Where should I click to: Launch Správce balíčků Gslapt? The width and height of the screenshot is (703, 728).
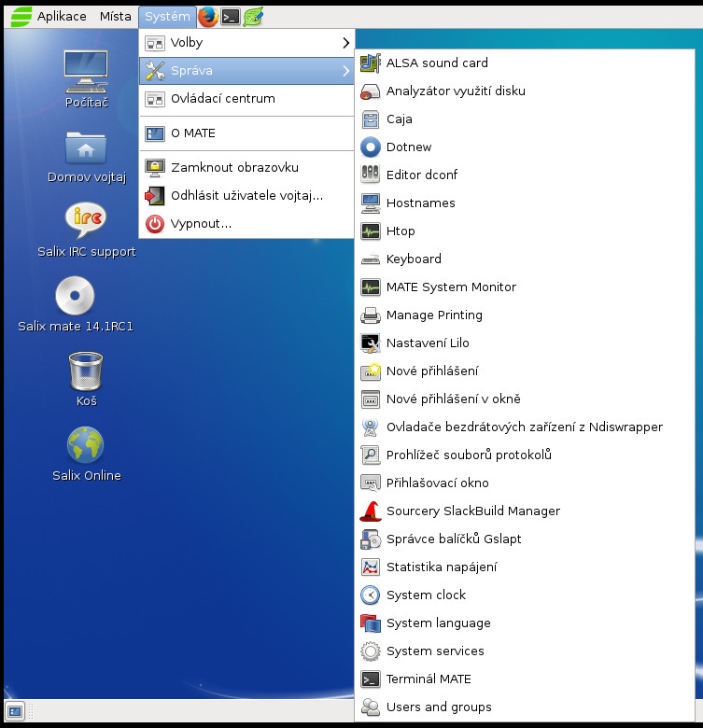(x=525, y=539)
